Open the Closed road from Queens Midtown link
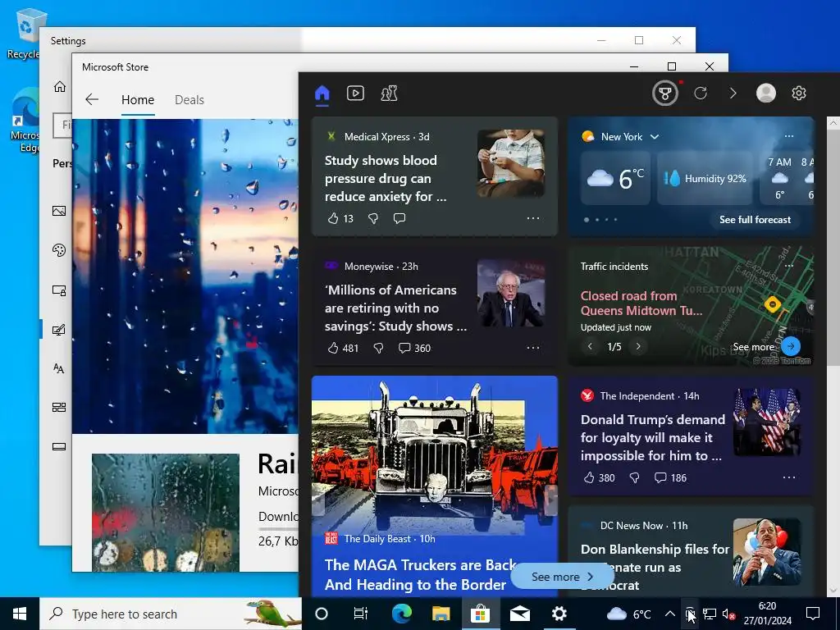 [x=641, y=304]
